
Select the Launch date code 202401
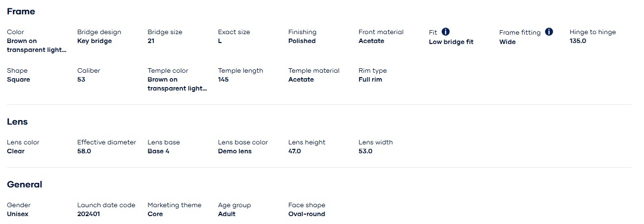click(89, 214)
